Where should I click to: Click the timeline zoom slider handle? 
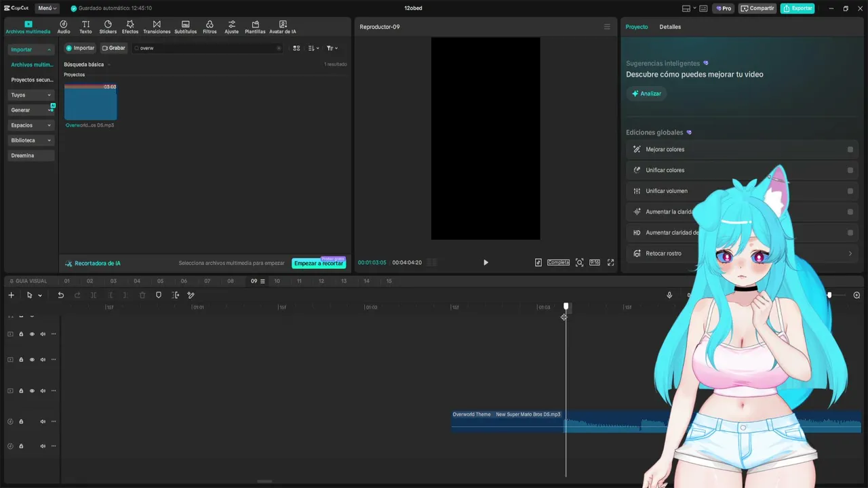pyautogui.click(x=829, y=295)
